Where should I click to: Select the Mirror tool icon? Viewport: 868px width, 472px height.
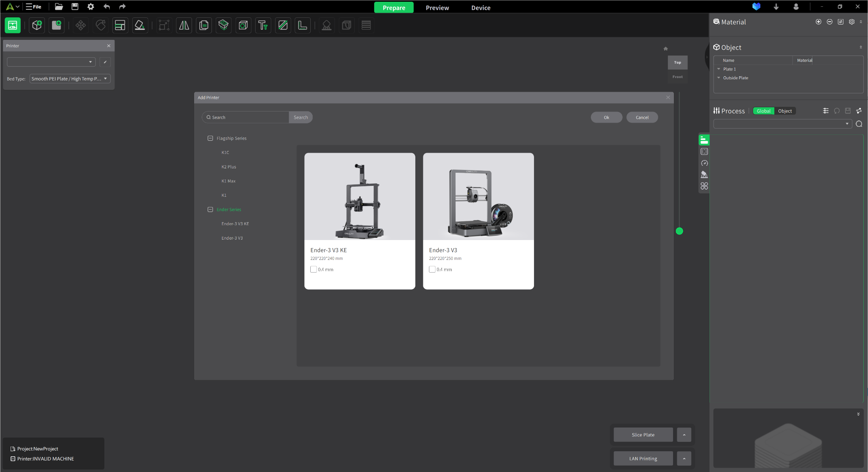point(184,25)
